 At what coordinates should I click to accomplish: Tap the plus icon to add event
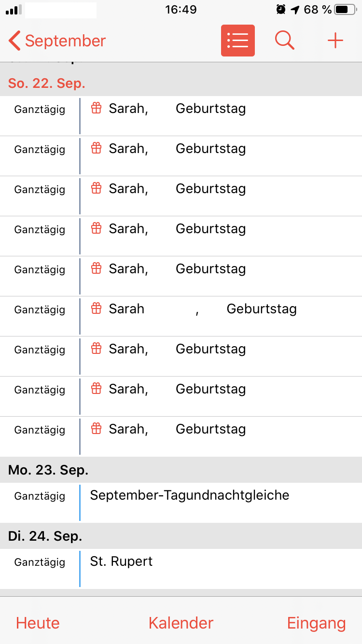335,41
